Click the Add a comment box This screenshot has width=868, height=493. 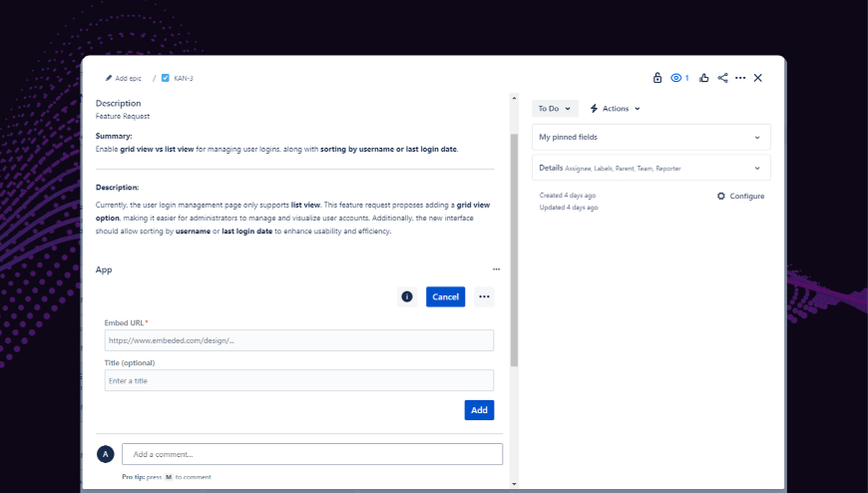coord(312,454)
